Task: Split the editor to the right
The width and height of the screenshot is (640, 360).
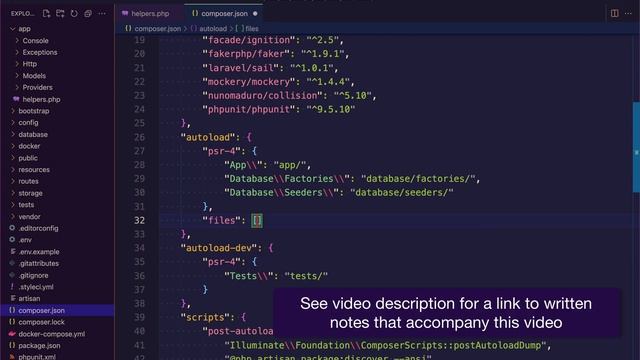Action: tap(614, 13)
